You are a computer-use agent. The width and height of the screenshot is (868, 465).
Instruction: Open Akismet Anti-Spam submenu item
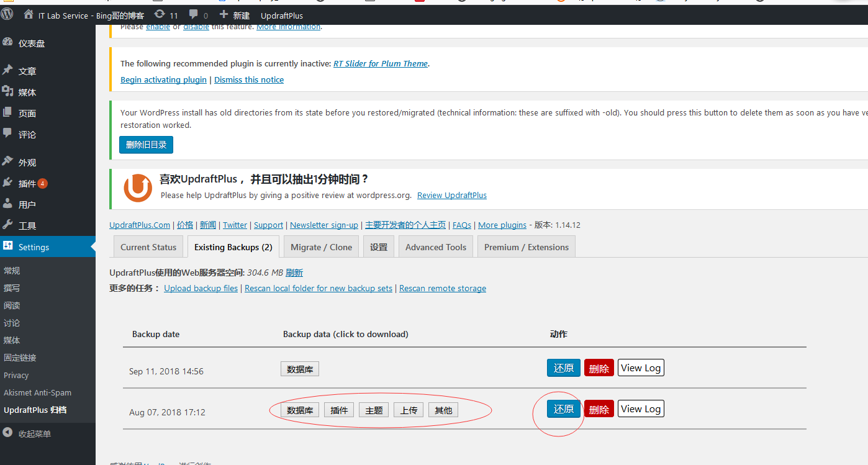pyautogui.click(x=37, y=392)
